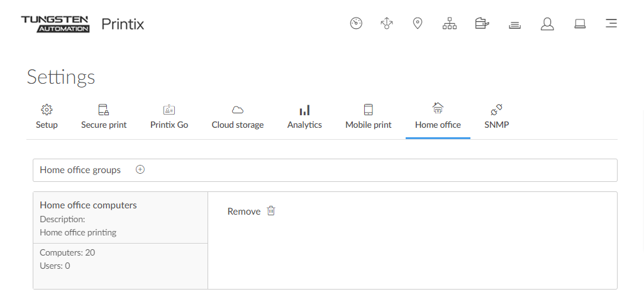Open the Printers icon in header

coord(482,24)
